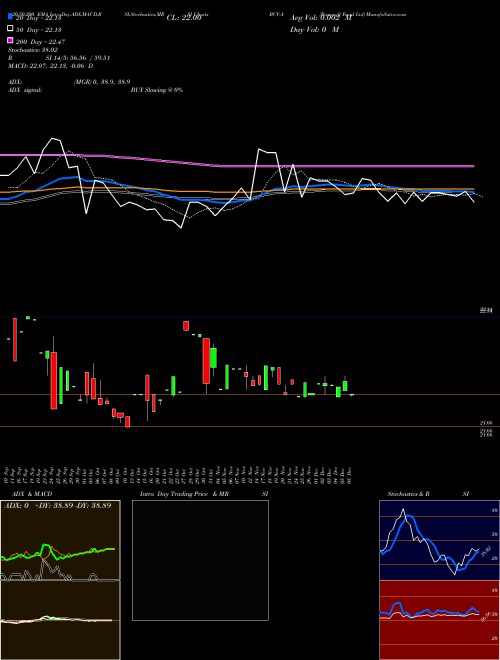Click the 'SI 14/3: 36.56 / 39.51' value

click(78, 58)
